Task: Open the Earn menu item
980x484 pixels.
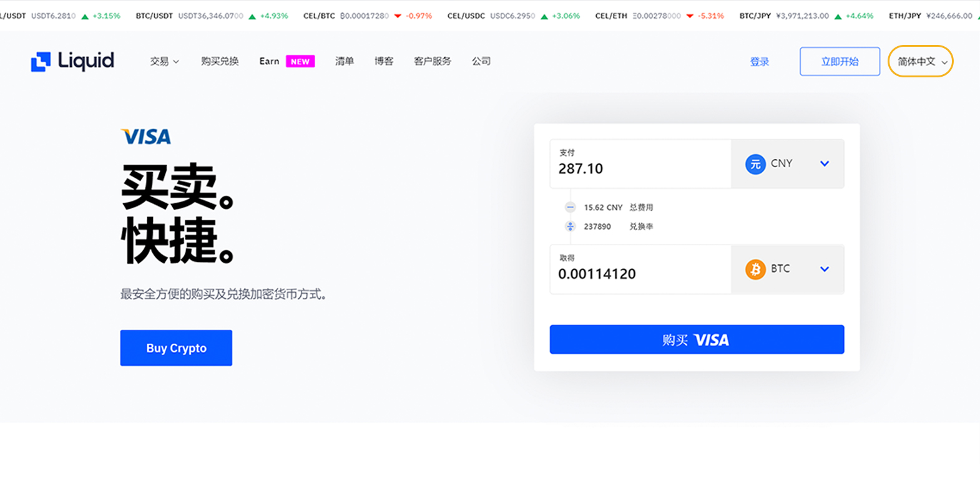Action: point(269,61)
